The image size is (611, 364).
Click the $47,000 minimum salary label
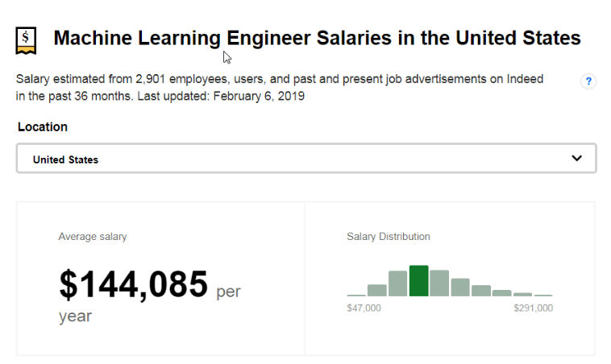[364, 308]
